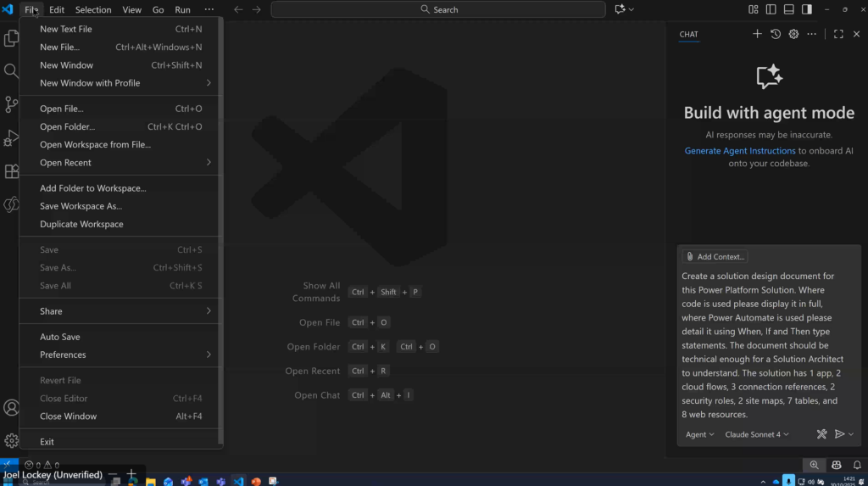This screenshot has height=486, width=868.
Task: Show chat history in Chat panel
Action: 776,34
